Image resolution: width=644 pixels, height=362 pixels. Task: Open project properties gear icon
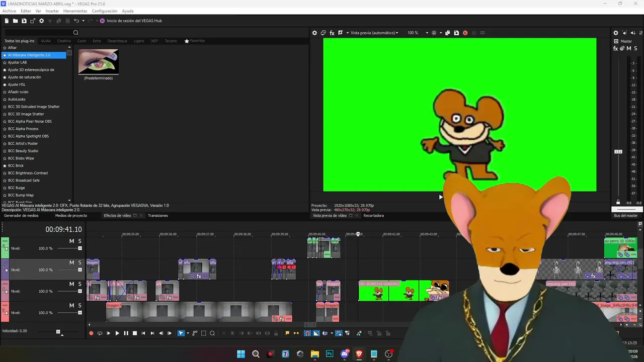point(42,21)
